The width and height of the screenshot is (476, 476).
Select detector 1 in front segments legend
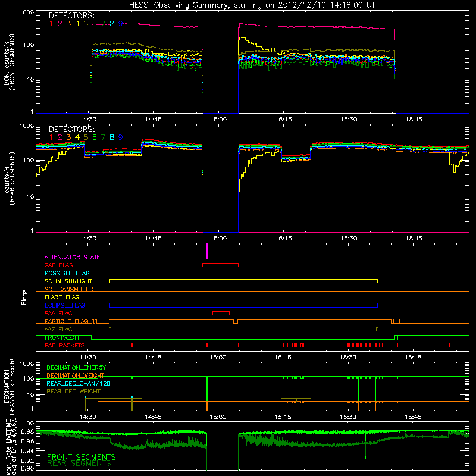51,24
